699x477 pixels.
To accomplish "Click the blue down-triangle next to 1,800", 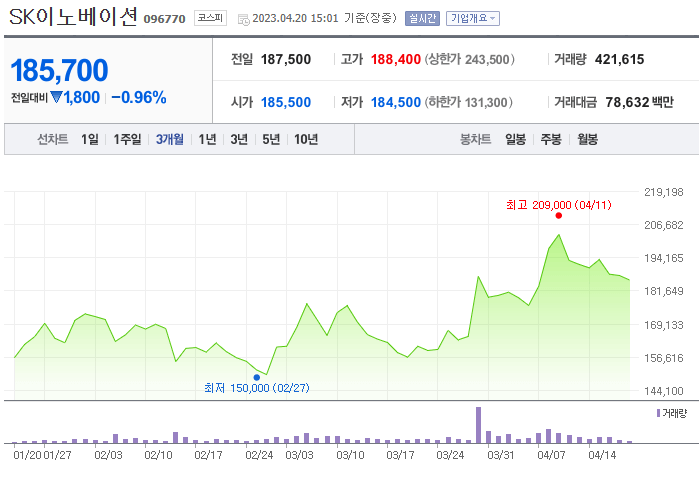I will click(x=57, y=97).
